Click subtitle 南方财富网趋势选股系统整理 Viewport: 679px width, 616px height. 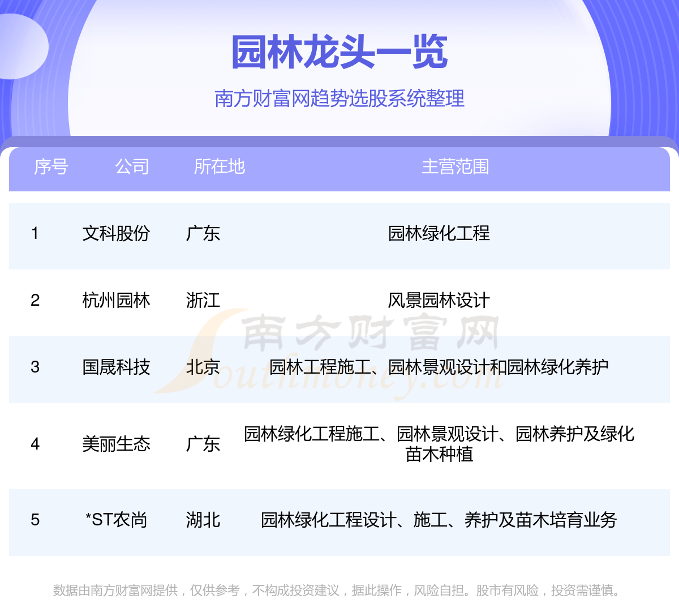(339, 99)
